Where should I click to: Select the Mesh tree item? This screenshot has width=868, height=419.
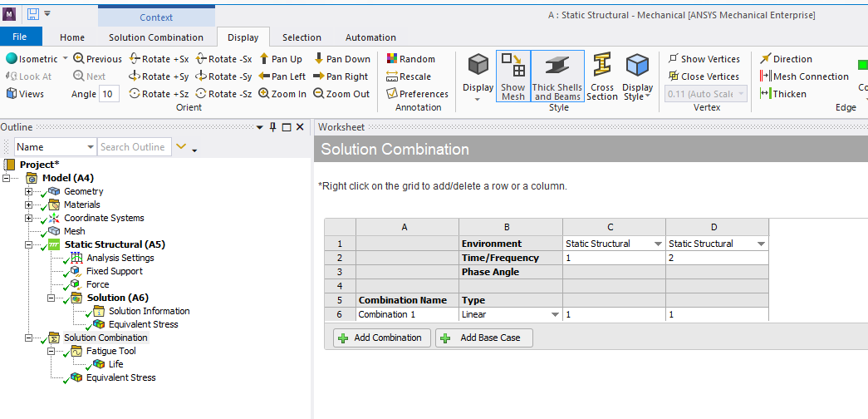pyautogui.click(x=74, y=231)
